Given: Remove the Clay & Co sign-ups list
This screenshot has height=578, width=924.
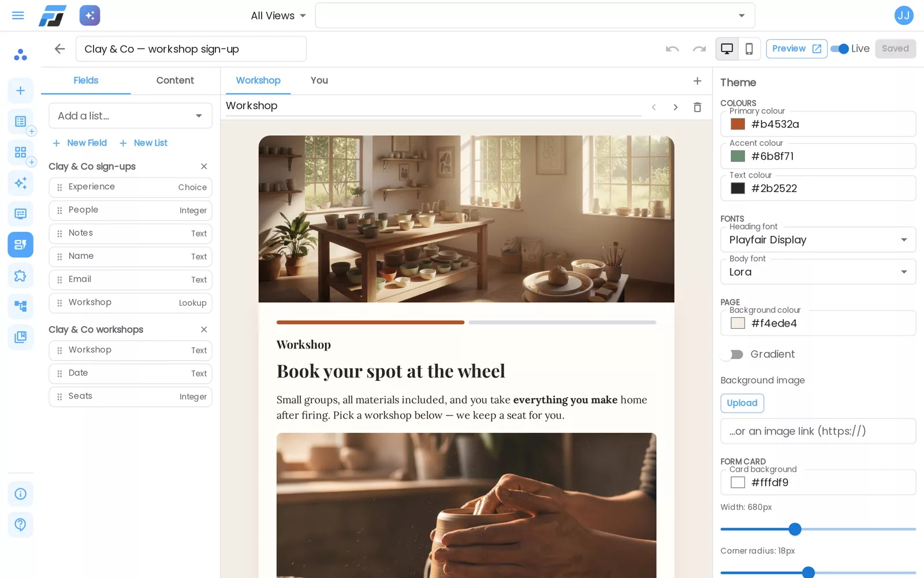Looking at the screenshot, I should (204, 166).
